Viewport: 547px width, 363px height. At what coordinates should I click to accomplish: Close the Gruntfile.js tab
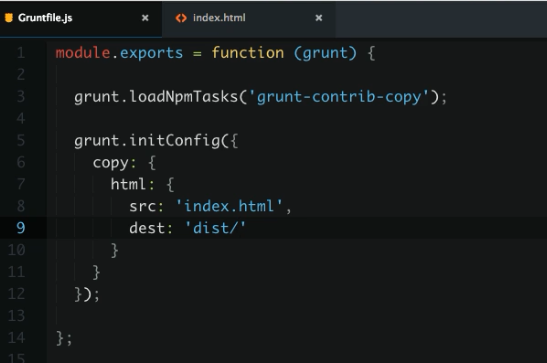coord(145,18)
